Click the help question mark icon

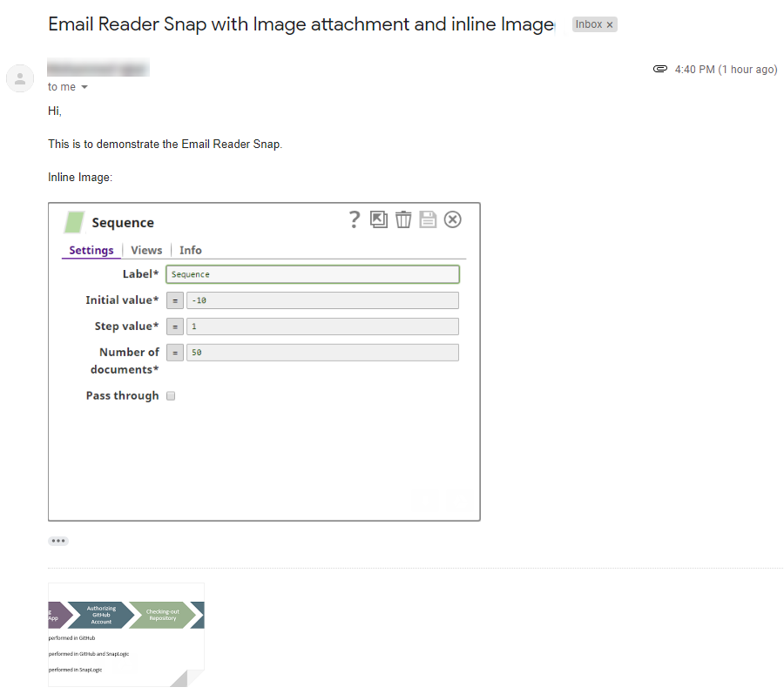coord(354,219)
